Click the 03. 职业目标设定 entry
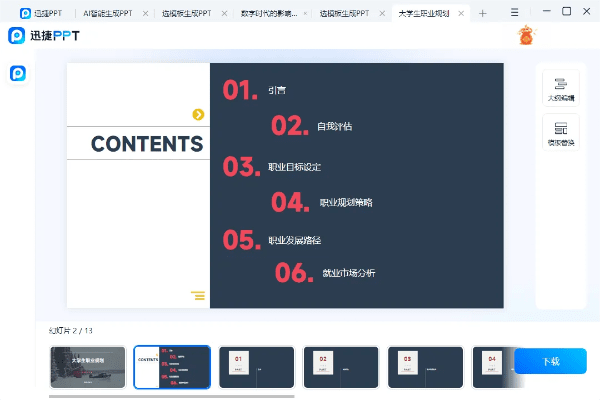Image resolution: width=600 pixels, height=400 pixels. [272, 167]
